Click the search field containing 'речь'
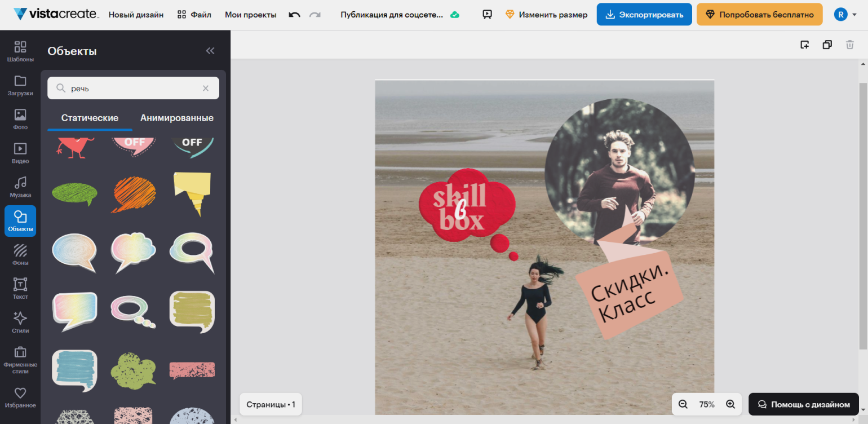The height and width of the screenshot is (424, 868). pyautogui.click(x=133, y=88)
